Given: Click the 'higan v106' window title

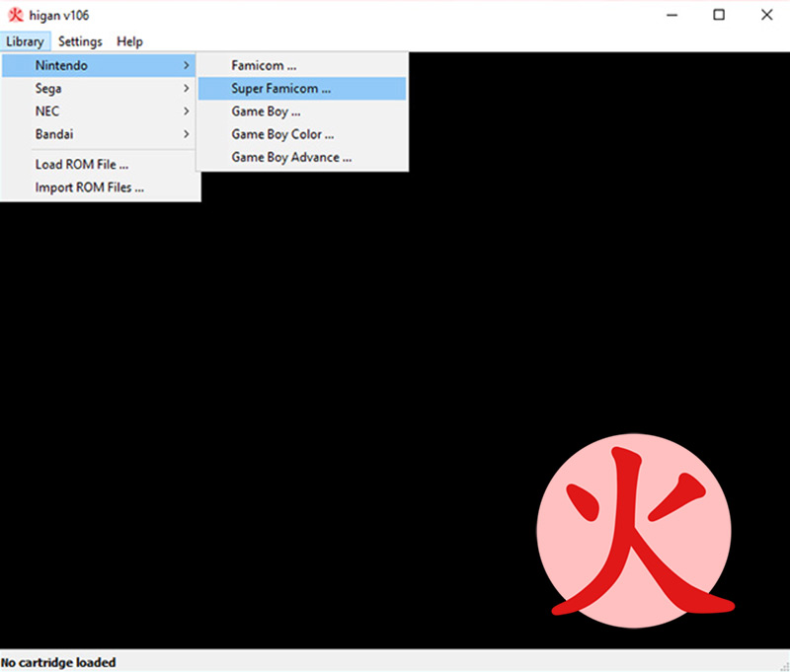Looking at the screenshot, I should [59, 16].
